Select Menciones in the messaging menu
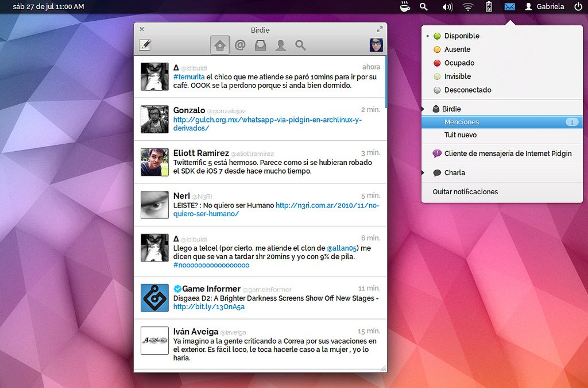588x388 pixels. (x=461, y=122)
